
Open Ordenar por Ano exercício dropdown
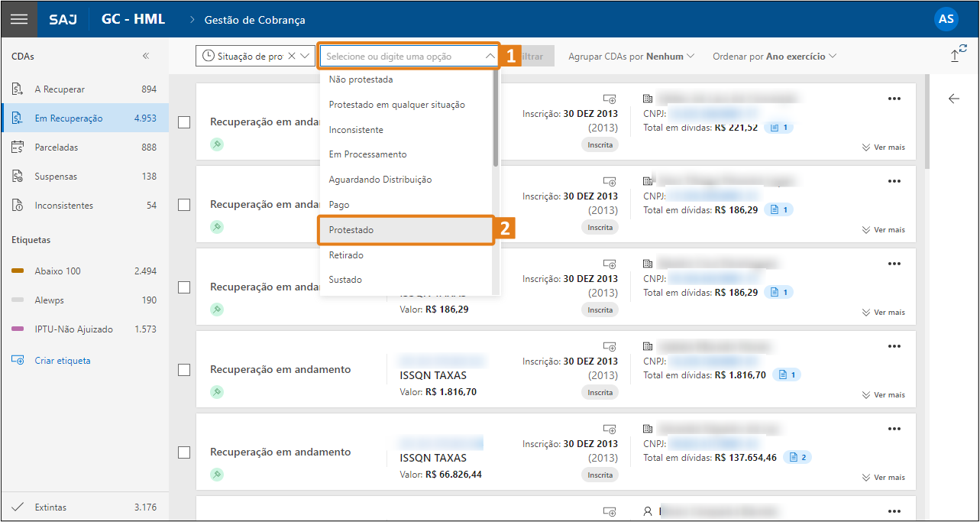tap(774, 57)
